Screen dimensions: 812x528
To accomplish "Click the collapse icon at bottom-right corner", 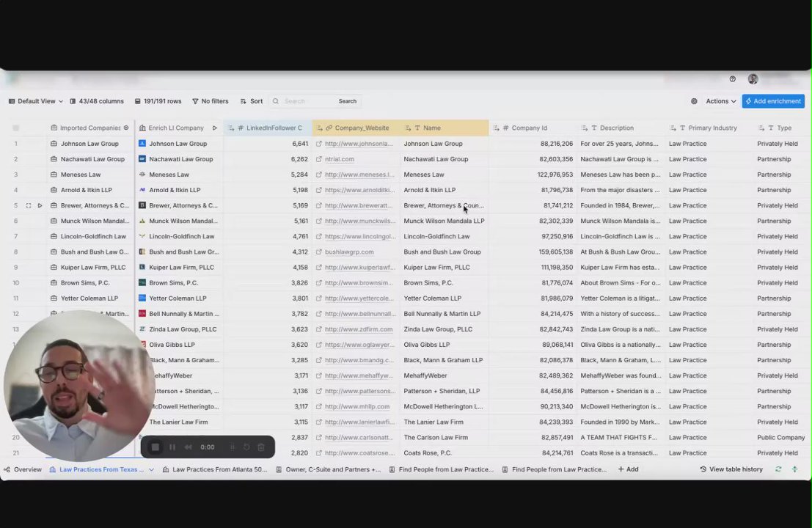I will click(x=795, y=469).
